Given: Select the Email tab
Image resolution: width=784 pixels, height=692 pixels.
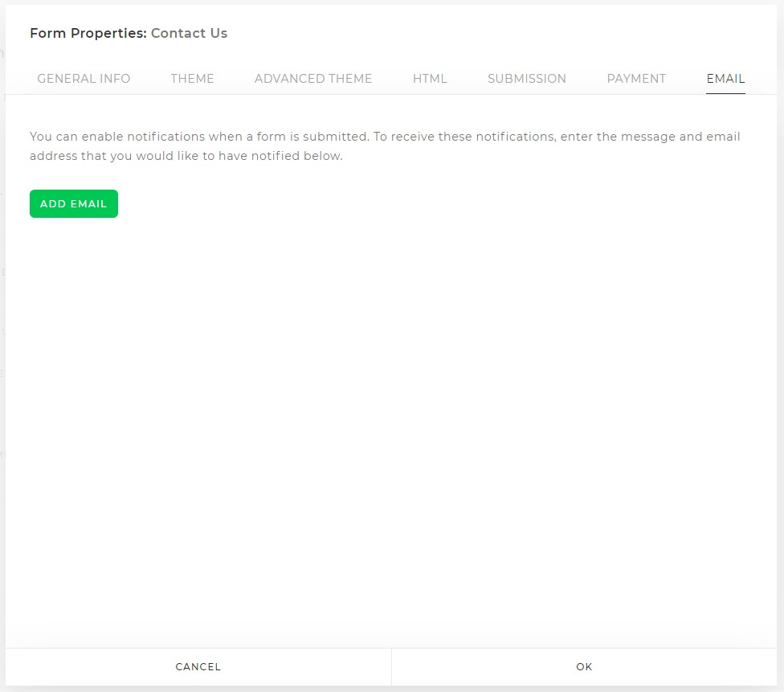Looking at the screenshot, I should [x=725, y=79].
